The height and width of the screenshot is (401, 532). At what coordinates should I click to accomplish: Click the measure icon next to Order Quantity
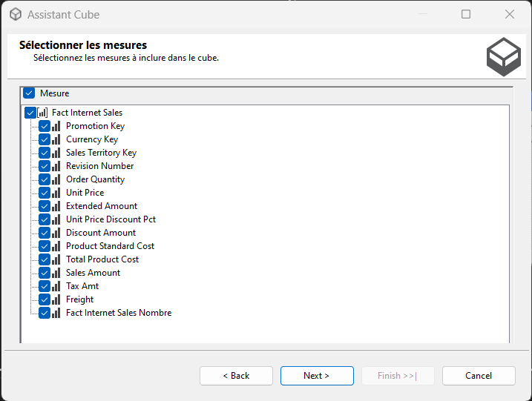(x=56, y=179)
